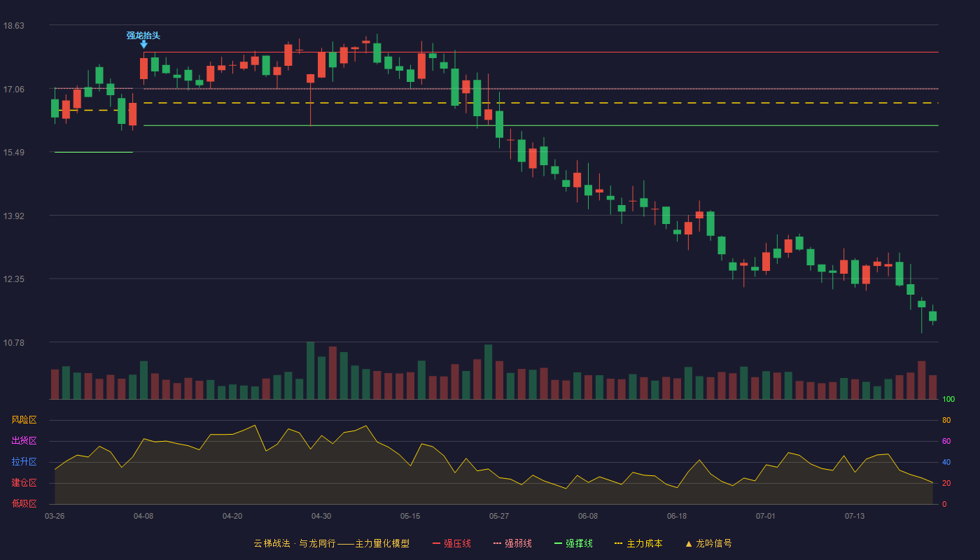Toggle the 强弱线 legend entry

[x=512, y=543]
